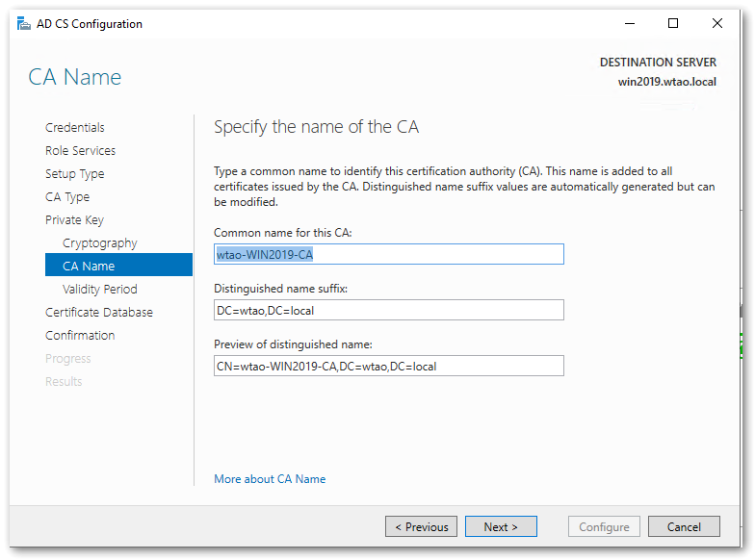The height and width of the screenshot is (560, 755).
Task: Open the Certificate Database step
Action: tap(99, 313)
